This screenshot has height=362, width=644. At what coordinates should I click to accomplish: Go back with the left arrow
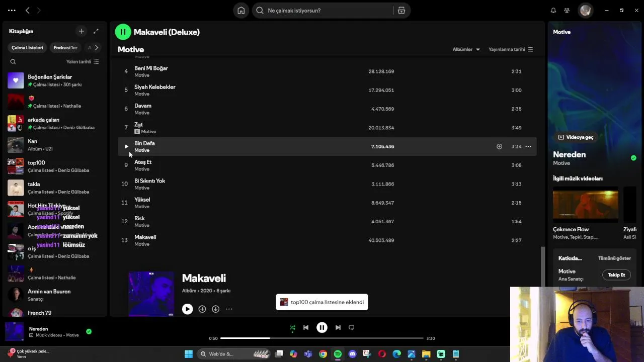28,11
